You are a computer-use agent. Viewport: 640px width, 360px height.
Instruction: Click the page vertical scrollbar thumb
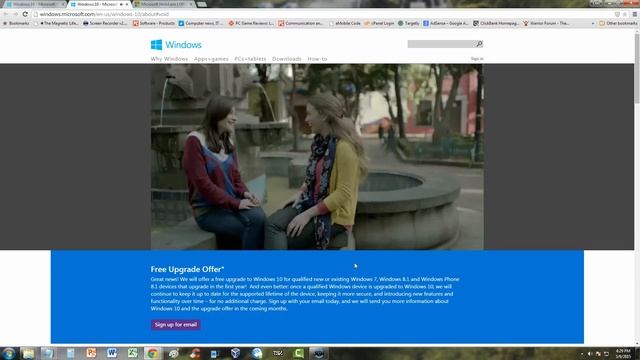637,68
